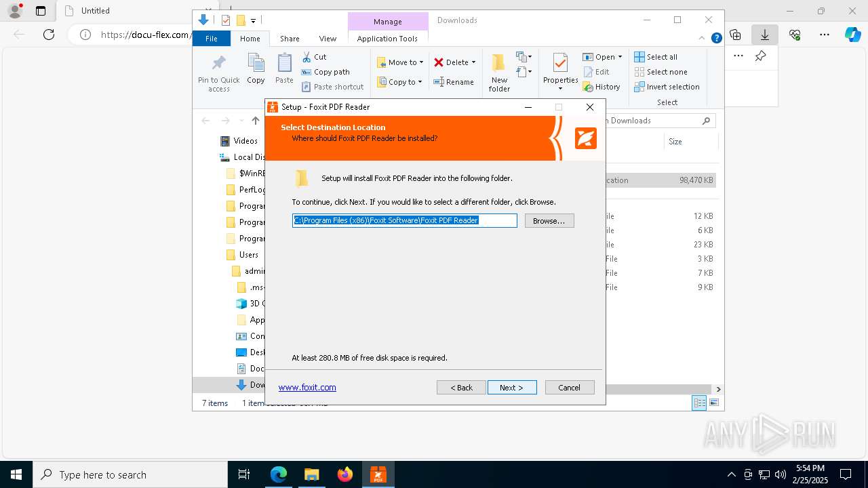Click Next in Foxit setup
The image size is (868, 488).
(x=512, y=388)
